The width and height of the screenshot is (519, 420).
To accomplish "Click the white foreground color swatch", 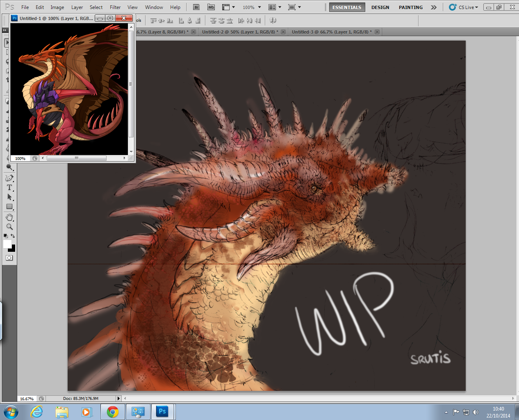I will point(7,244).
